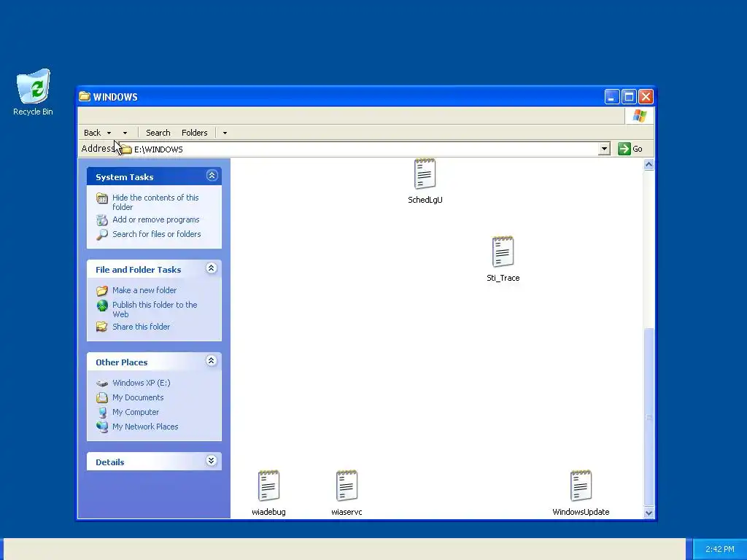The image size is (747, 560).
Task: Open the Views dropdown arrow after Folders
Action: (225, 133)
